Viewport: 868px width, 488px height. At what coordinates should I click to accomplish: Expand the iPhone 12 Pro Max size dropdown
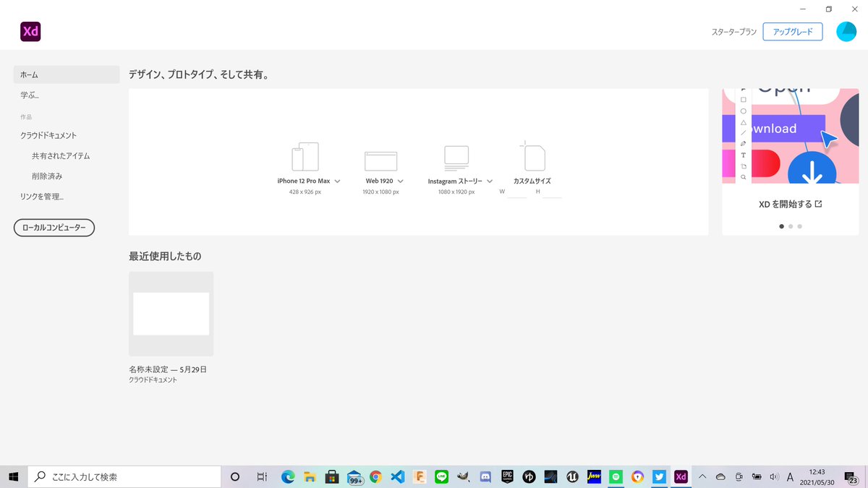coord(337,181)
